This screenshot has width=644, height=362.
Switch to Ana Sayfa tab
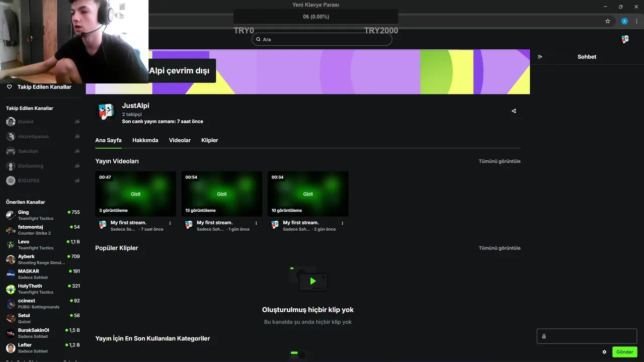click(108, 140)
